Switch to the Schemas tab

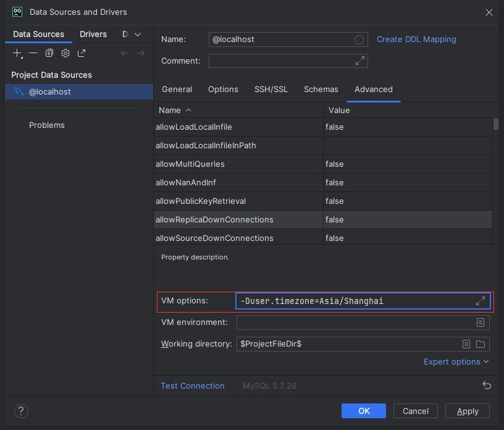321,90
